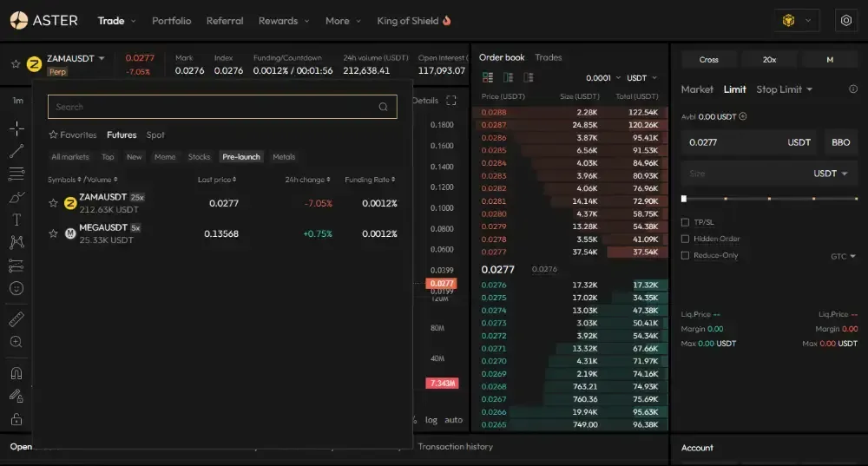Select the text annotation tool

point(16,220)
